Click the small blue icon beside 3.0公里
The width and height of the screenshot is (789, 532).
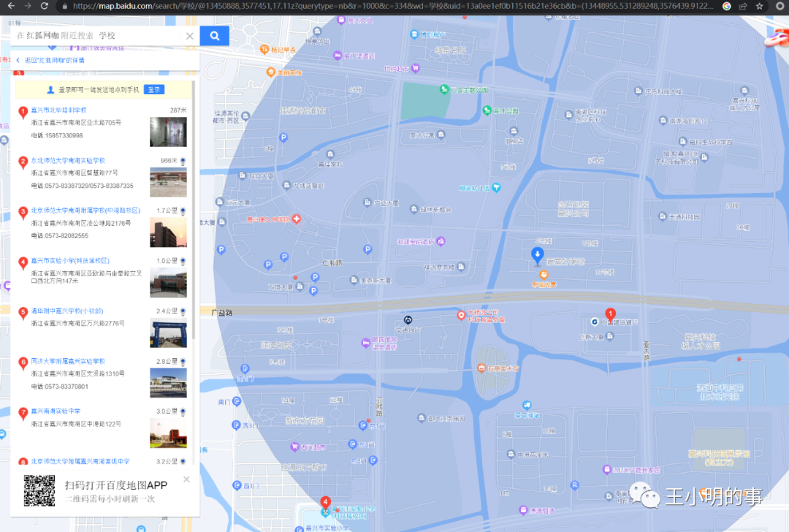pos(183,412)
